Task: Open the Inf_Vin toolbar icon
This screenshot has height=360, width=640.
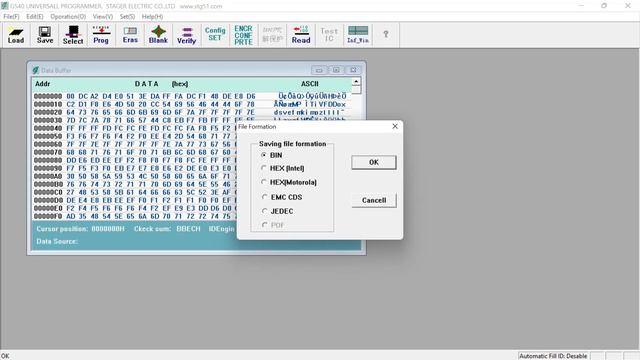Action: [358, 35]
